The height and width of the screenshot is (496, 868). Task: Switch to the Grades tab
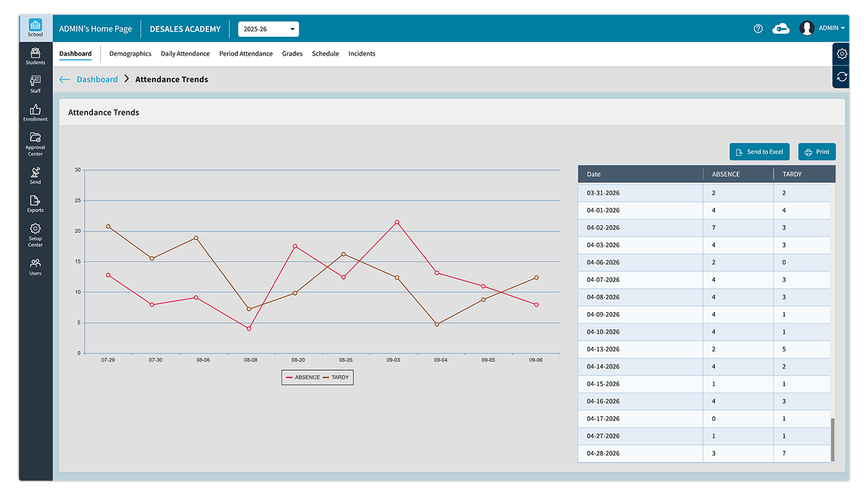click(293, 54)
